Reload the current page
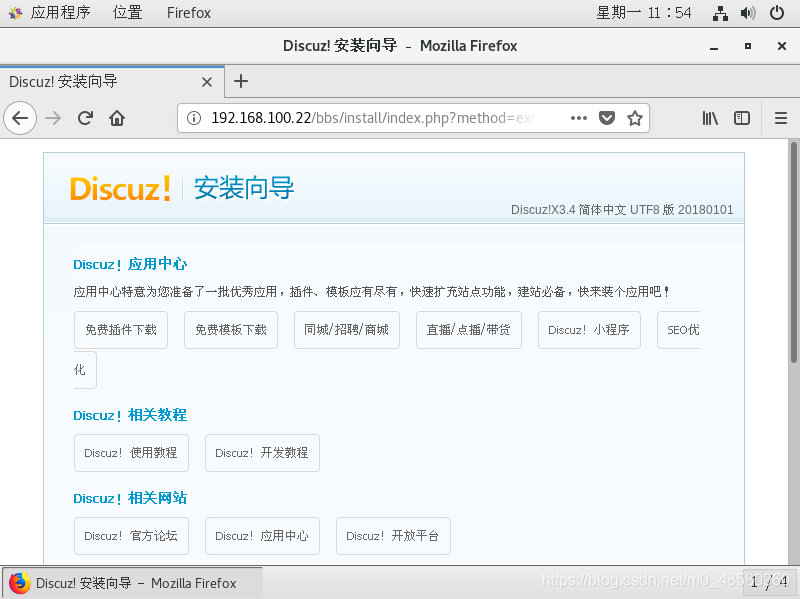This screenshot has height=599, width=800. coord(85,118)
